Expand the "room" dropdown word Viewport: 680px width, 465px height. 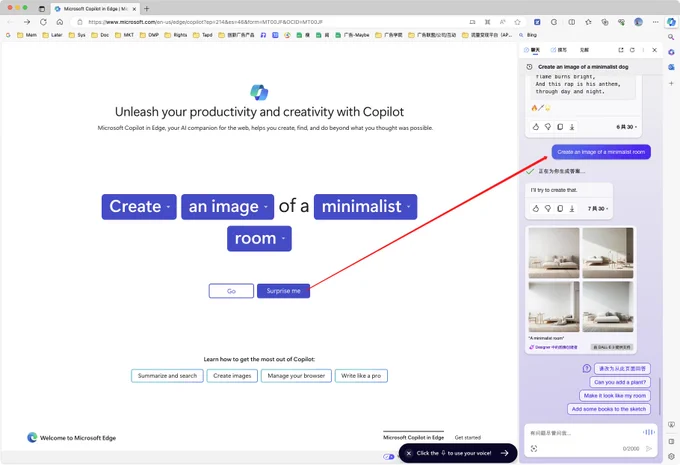coord(259,239)
